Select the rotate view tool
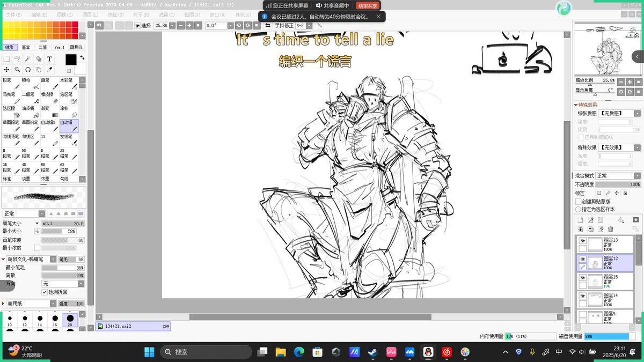 (28, 70)
